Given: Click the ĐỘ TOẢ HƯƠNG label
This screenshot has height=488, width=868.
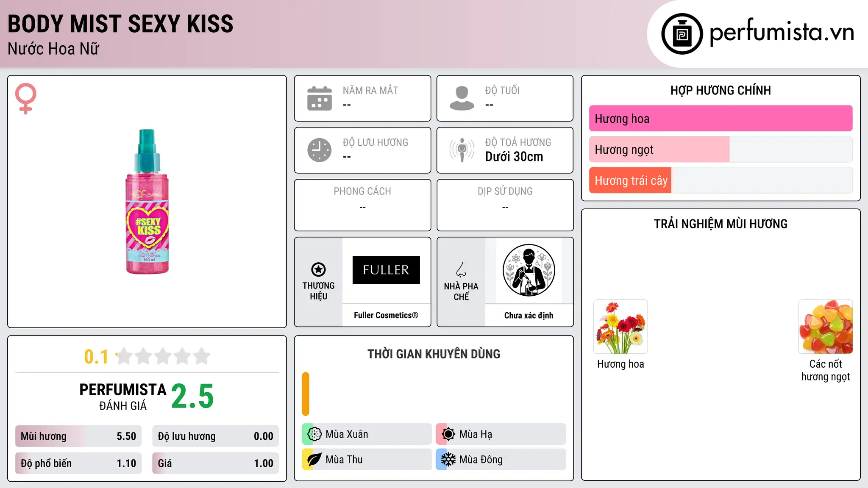Looking at the screenshot, I should (518, 142).
